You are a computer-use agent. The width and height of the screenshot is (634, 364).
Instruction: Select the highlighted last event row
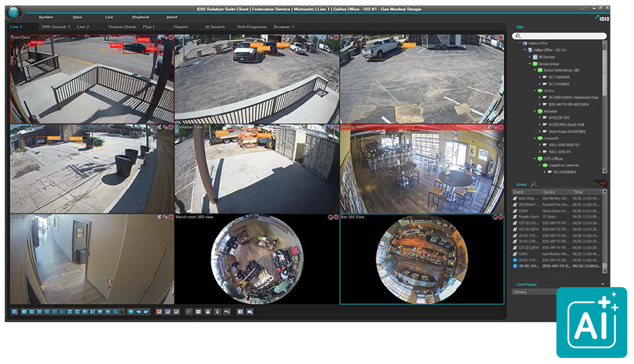[x=557, y=266]
